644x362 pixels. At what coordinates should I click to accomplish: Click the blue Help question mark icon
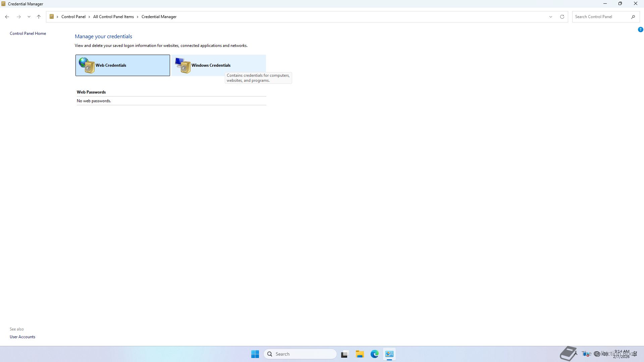click(x=640, y=29)
